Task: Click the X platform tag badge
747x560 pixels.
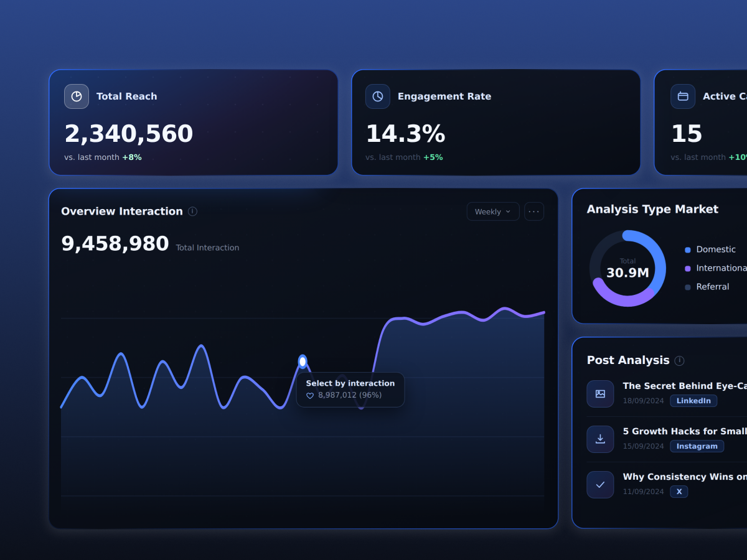Action: 679,492
